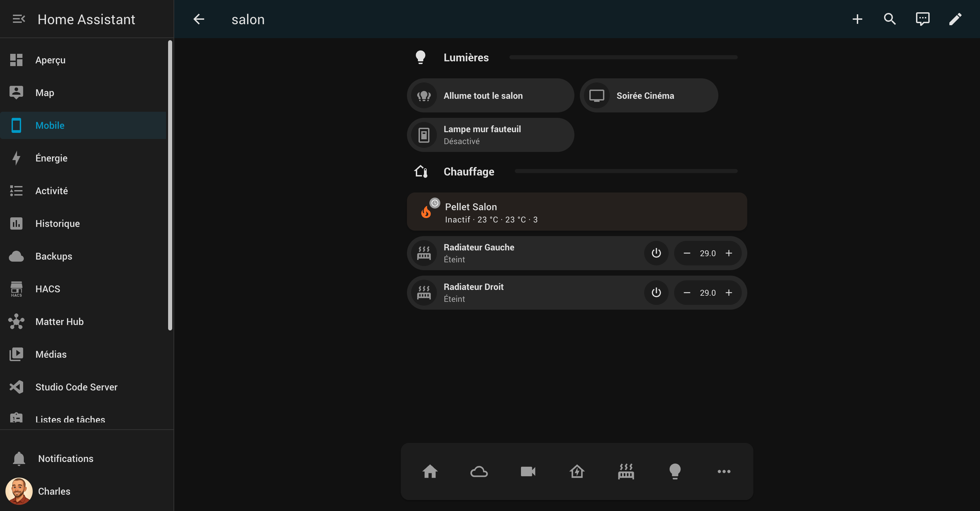This screenshot has width=980, height=511.
Task: Open Énergie in the sidebar
Action: [51, 158]
